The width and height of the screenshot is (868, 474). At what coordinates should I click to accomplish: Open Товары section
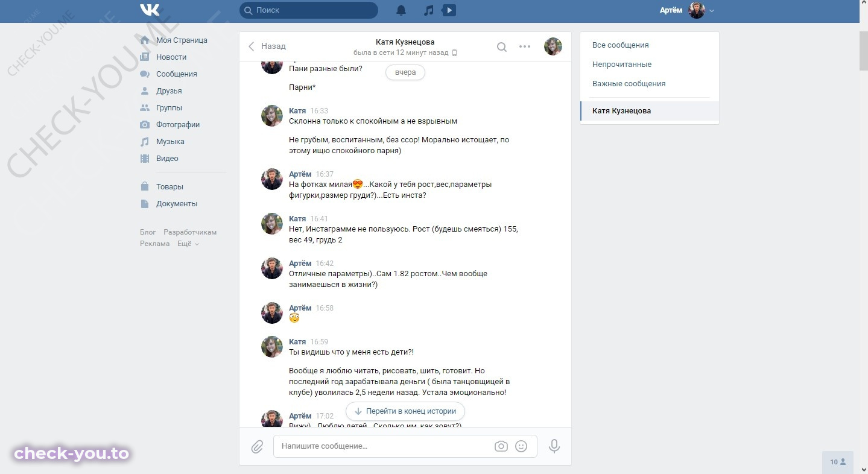pos(169,187)
